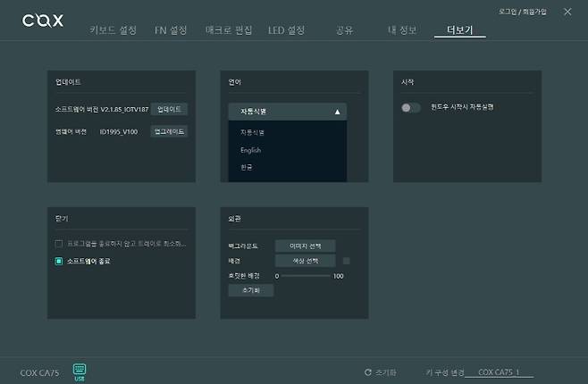Choose 한글 from the language list

pyautogui.click(x=247, y=167)
